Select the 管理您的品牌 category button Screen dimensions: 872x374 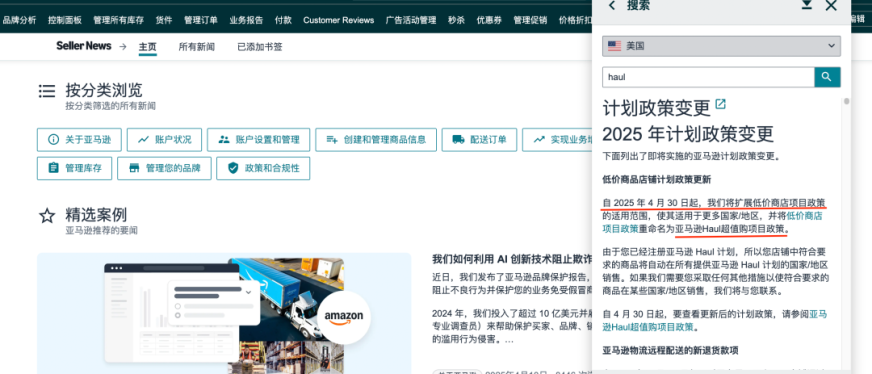point(164,168)
